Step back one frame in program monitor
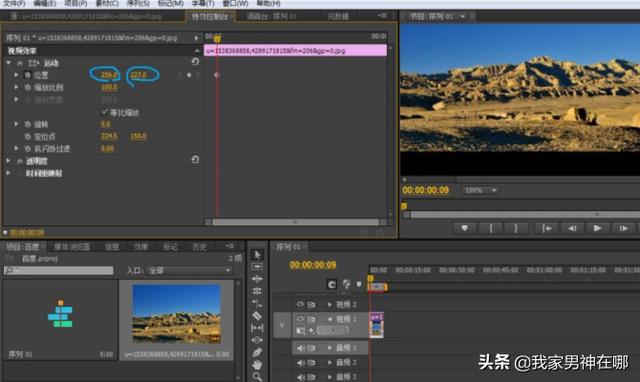Viewport: 640px width, 382px height. [572, 229]
